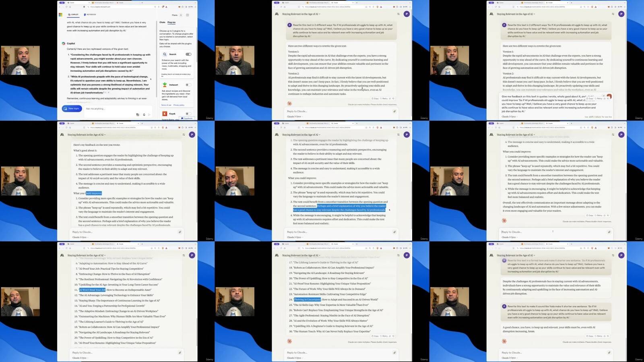Click the Plans link in the Copilot header

[x=174, y=15]
